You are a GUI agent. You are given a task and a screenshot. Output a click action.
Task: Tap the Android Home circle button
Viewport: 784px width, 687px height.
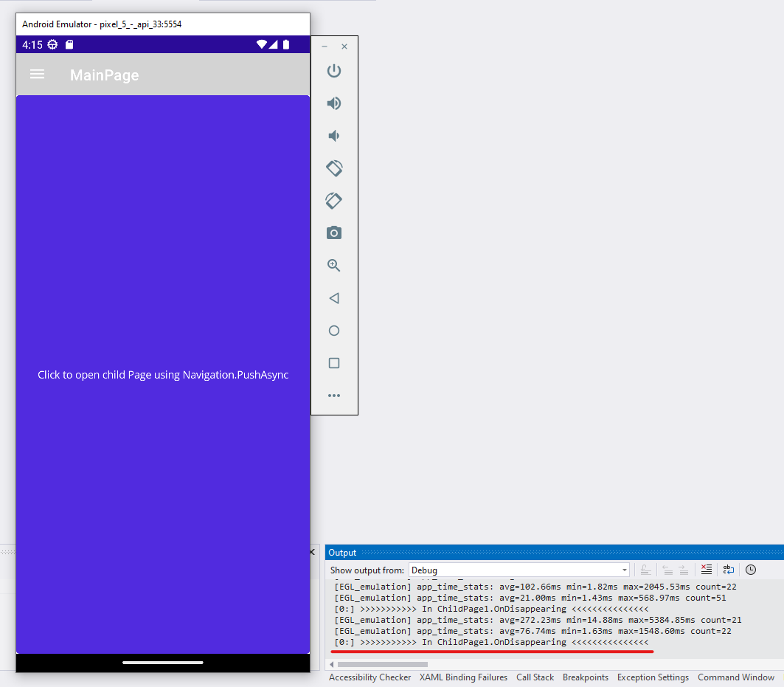(x=333, y=331)
